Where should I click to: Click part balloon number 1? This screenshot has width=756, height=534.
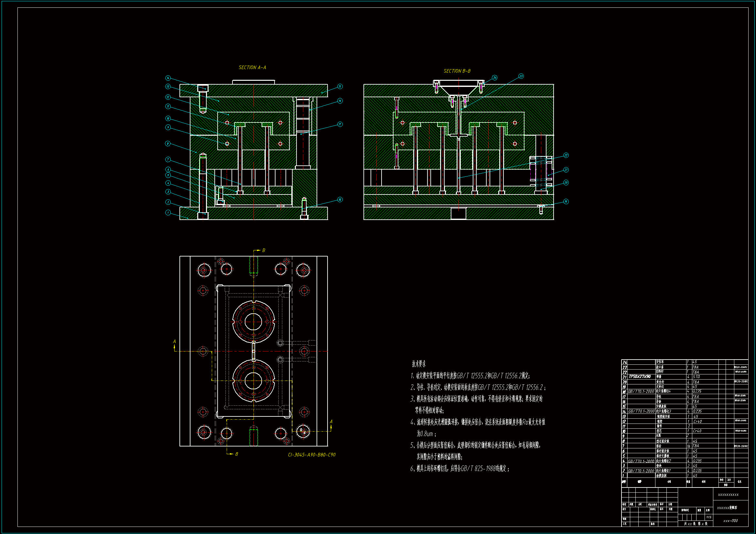(x=168, y=213)
